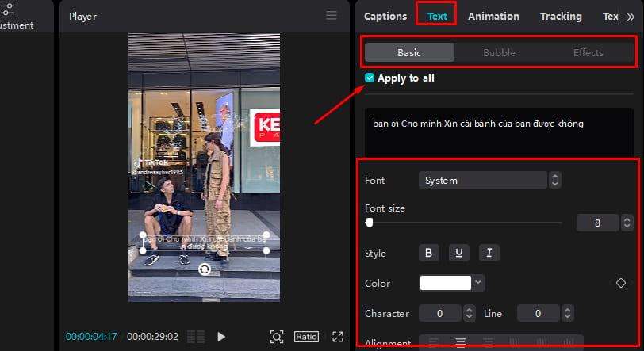The height and width of the screenshot is (351, 644).
Task: Enter fullscreen preview mode
Action: pyautogui.click(x=338, y=337)
